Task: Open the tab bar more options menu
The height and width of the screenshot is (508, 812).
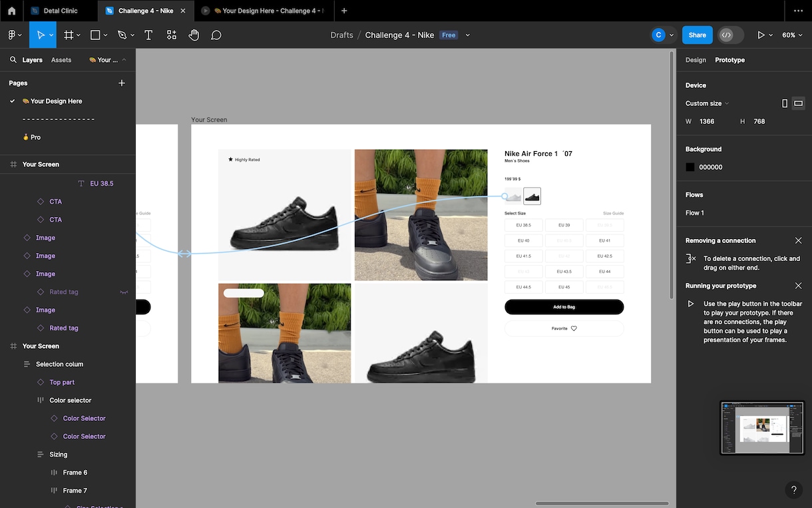Action: click(798, 11)
